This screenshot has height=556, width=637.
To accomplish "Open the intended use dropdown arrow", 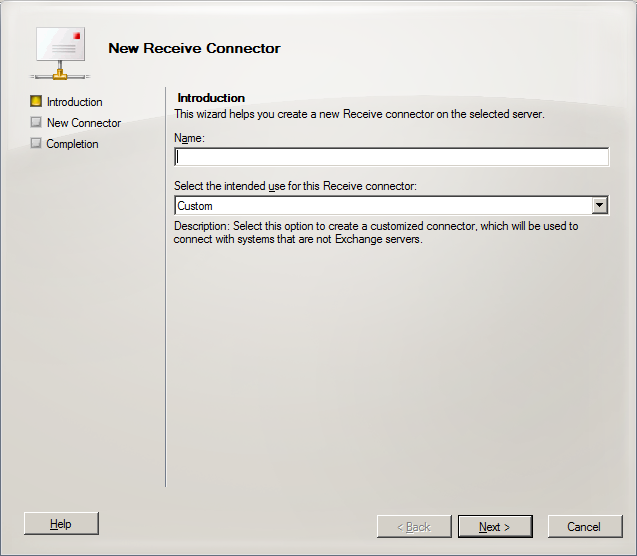I will click(x=600, y=206).
